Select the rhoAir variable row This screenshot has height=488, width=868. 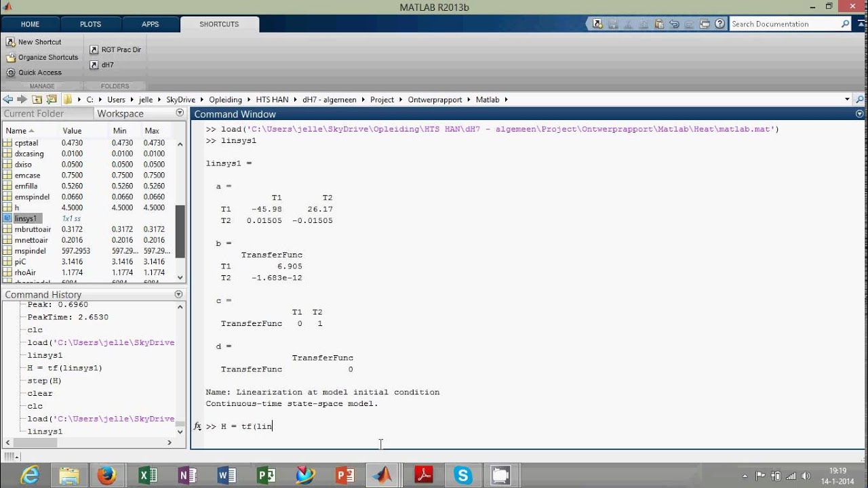tap(88, 272)
